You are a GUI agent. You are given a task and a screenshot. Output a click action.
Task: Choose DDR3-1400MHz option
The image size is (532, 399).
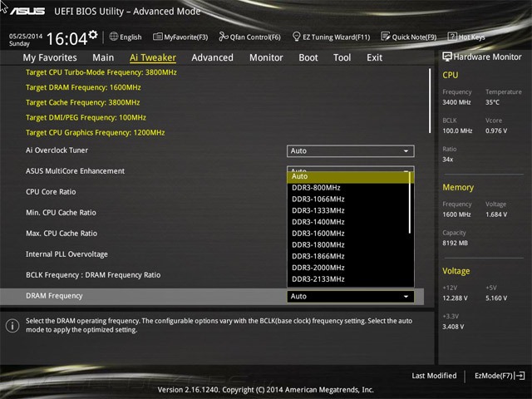pyautogui.click(x=348, y=222)
